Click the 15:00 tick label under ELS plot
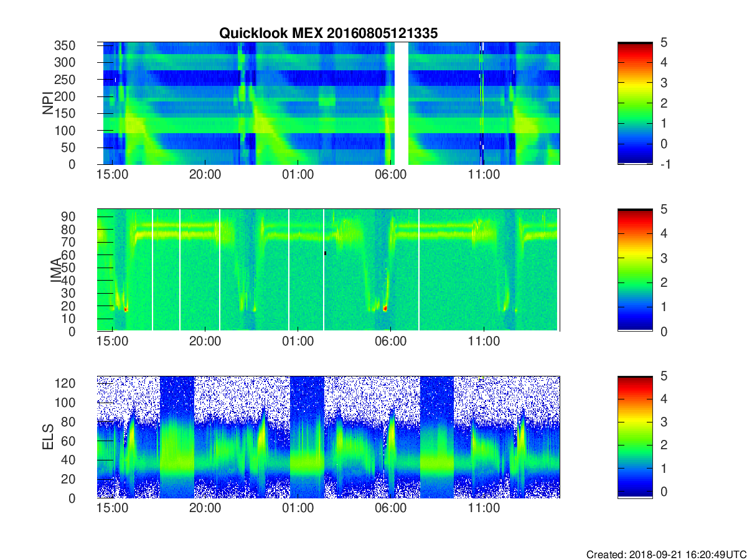Viewport: 747px width, 560px height. tap(112, 509)
